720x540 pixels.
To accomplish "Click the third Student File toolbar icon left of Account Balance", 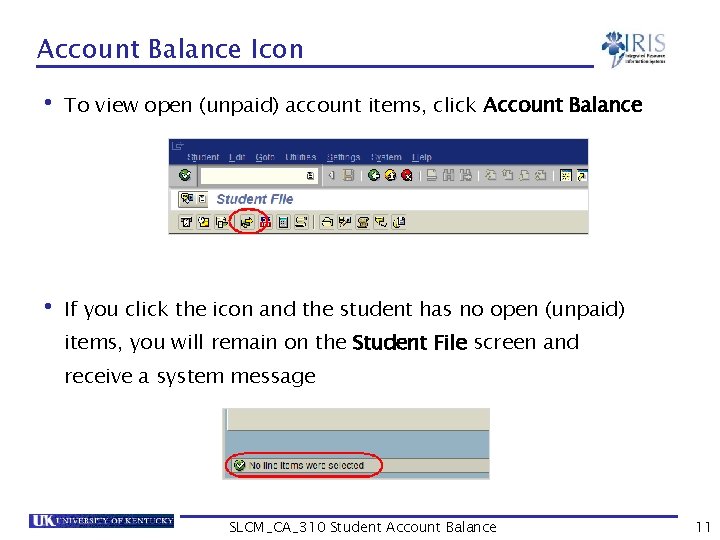I will (x=222, y=222).
